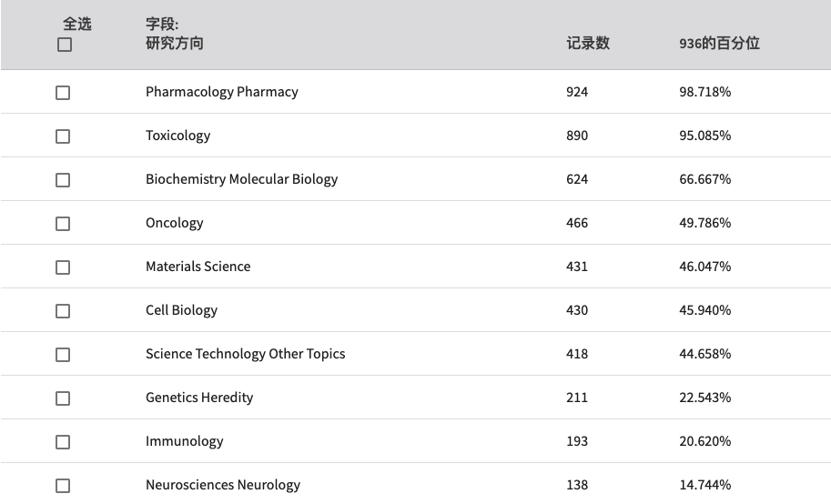Screen dimensions: 831x504
Task: Click the 研究方向 field header
Action: pos(175,43)
